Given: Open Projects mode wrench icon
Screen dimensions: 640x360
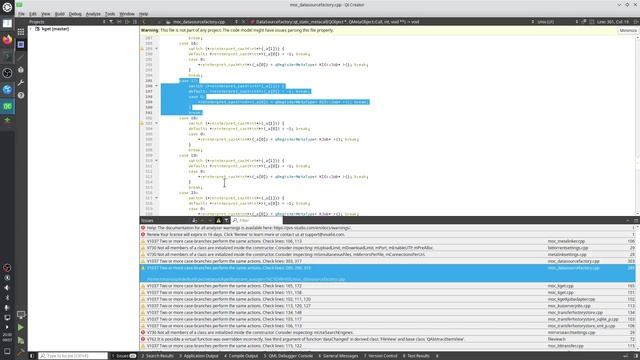Looking at the screenshot, I should pos(21,82).
